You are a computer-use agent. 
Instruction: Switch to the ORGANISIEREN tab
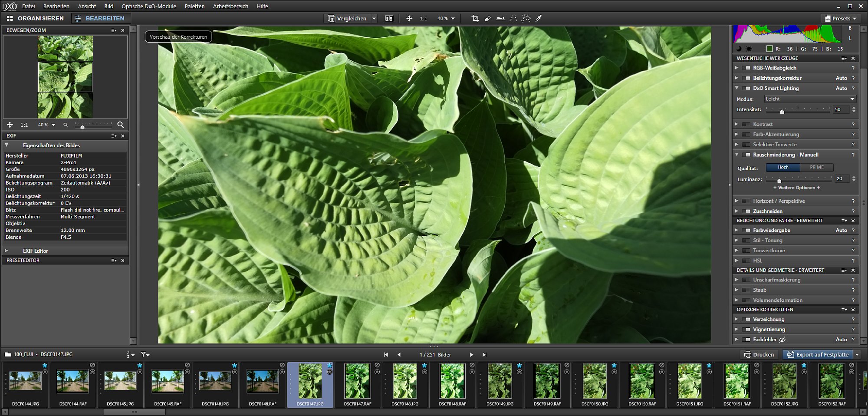tap(35, 19)
